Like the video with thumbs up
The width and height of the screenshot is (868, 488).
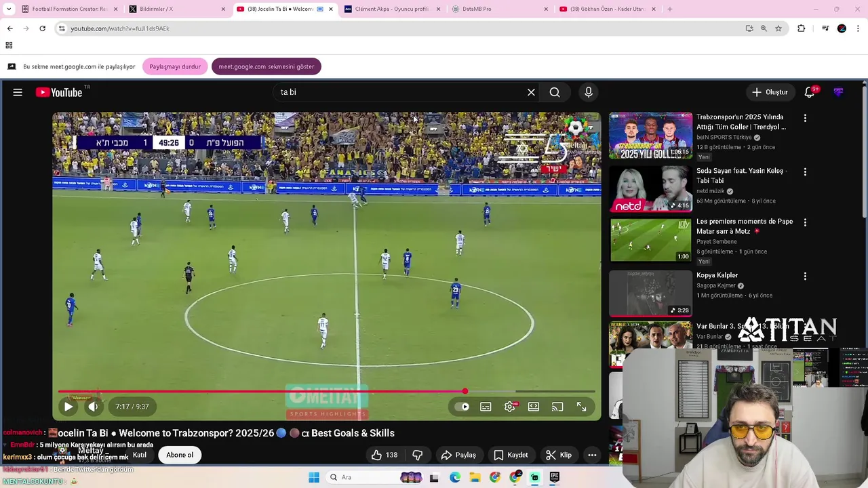pyautogui.click(x=384, y=455)
